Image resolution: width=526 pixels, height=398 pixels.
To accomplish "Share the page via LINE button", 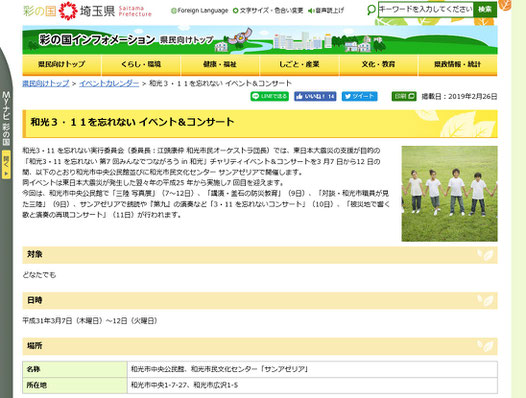I will 269,96.
